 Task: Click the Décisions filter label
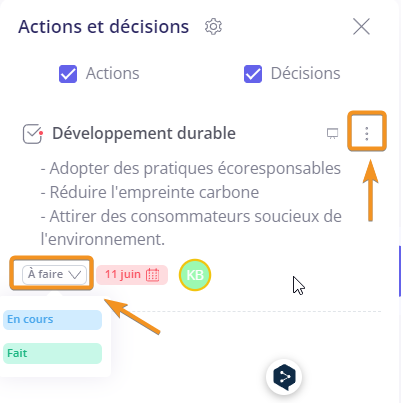click(306, 73)
